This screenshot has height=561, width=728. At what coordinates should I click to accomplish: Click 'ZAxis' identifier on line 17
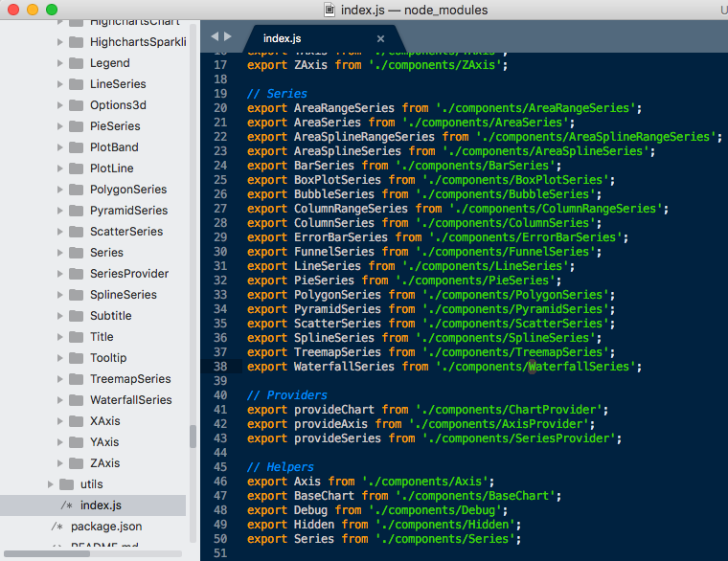click(x=310, y=65)
